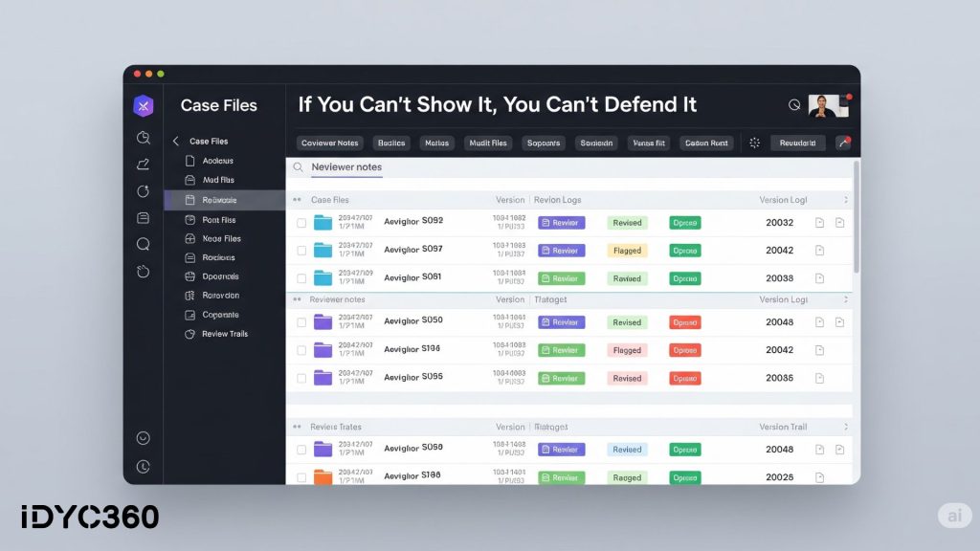
Task: Click the search magnifier icon in notes field
Action: click(299, 167)
